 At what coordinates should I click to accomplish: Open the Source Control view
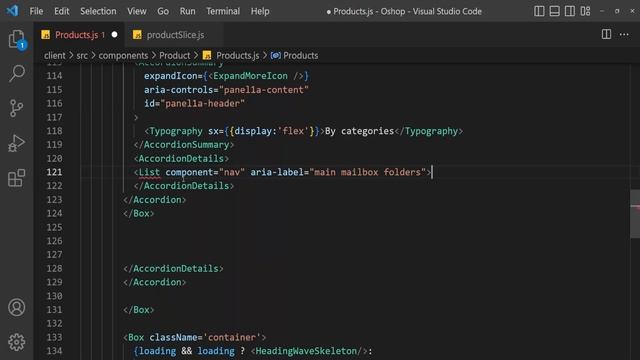tap(17, 108)
